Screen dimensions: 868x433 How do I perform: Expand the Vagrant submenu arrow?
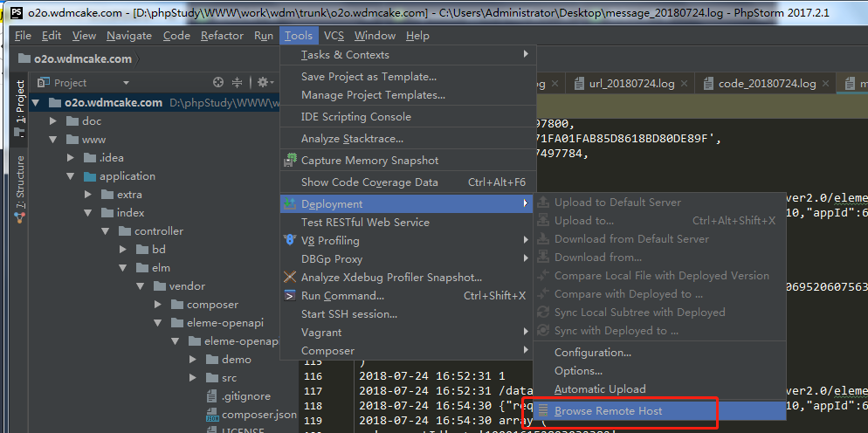tap(526, 332)
